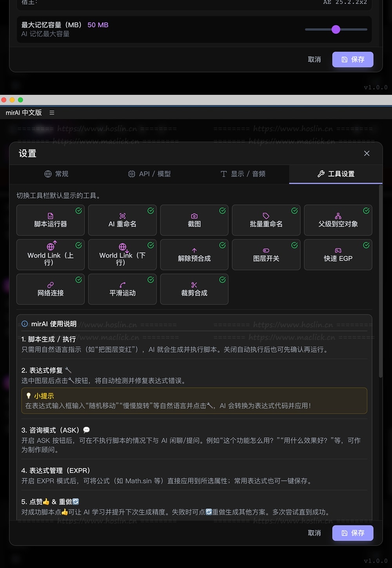Uncheck the 快速 EGP tool checkmark
This screenshot has height=568, width=392.
click(x=366, y=245)
